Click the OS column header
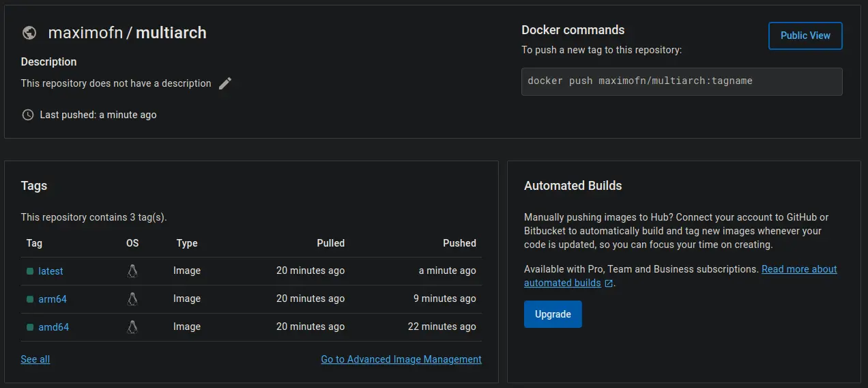Image resolution: width=868 pixels, height=388 pixels. [x=132, y=243]
